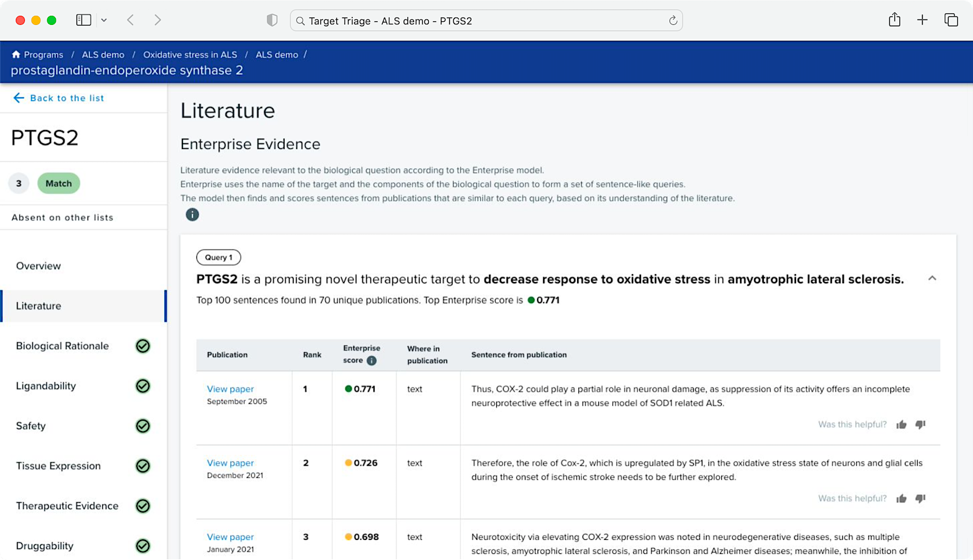This screenshot has height=560, width=973.
Task: Click the info icon under Enterprise Evidence description
Action: coord(192,215)
